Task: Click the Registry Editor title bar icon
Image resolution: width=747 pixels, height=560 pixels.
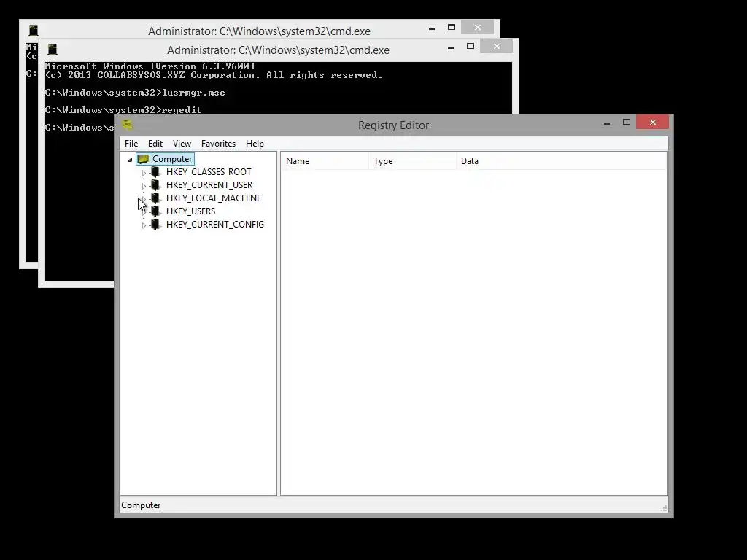Action: point(127,125)
